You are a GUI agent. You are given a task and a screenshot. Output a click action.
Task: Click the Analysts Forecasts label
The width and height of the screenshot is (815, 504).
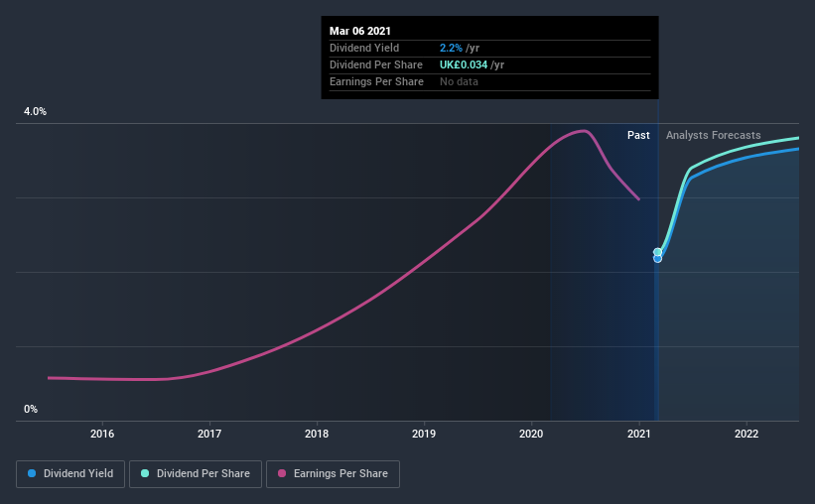(713, 135)
